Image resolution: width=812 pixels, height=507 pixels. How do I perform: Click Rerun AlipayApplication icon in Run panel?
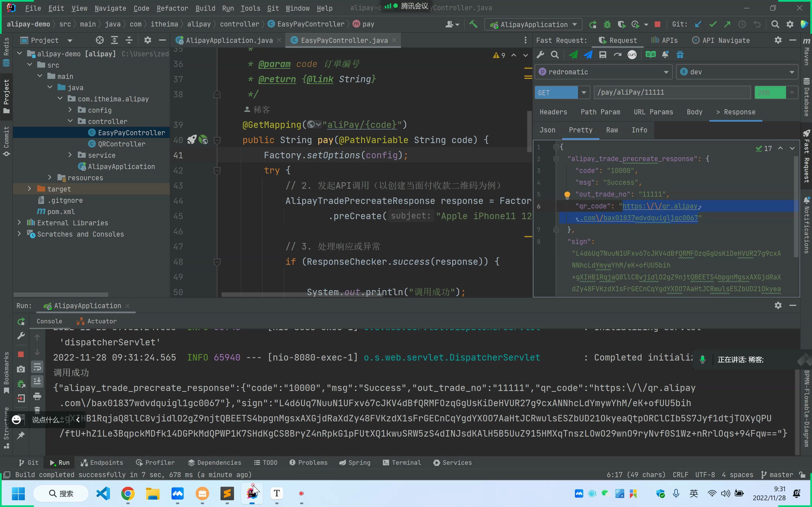pos(21,321)
